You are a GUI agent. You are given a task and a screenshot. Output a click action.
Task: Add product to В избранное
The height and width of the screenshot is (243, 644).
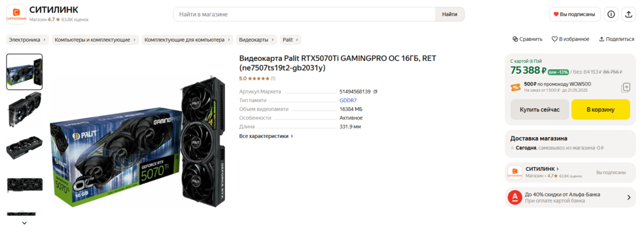(570, 39)
